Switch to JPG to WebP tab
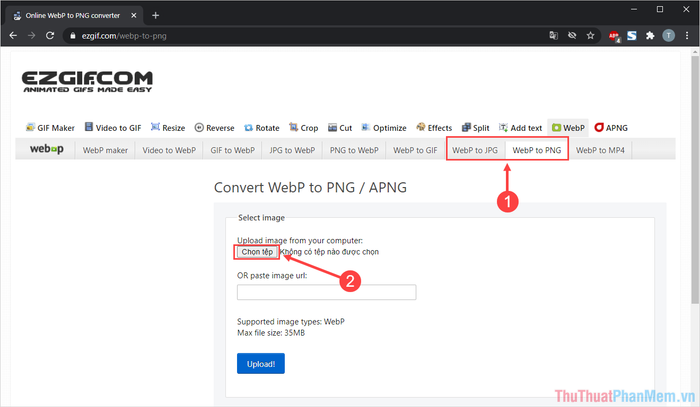Screen dimensions: 700x407 click(292, 150)
